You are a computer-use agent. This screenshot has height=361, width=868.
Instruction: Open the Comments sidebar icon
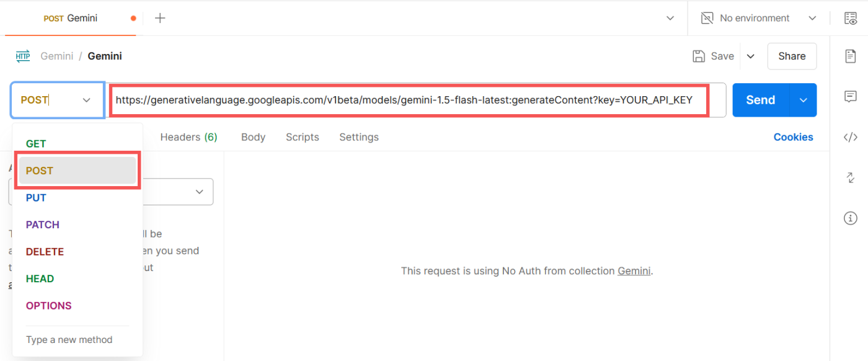point(851,97)
